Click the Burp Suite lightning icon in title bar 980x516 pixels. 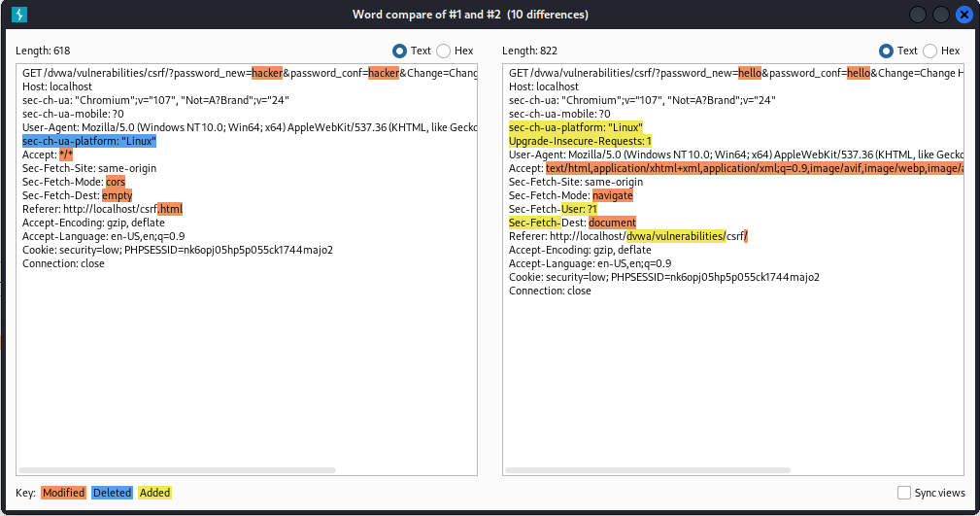point(19,15)
